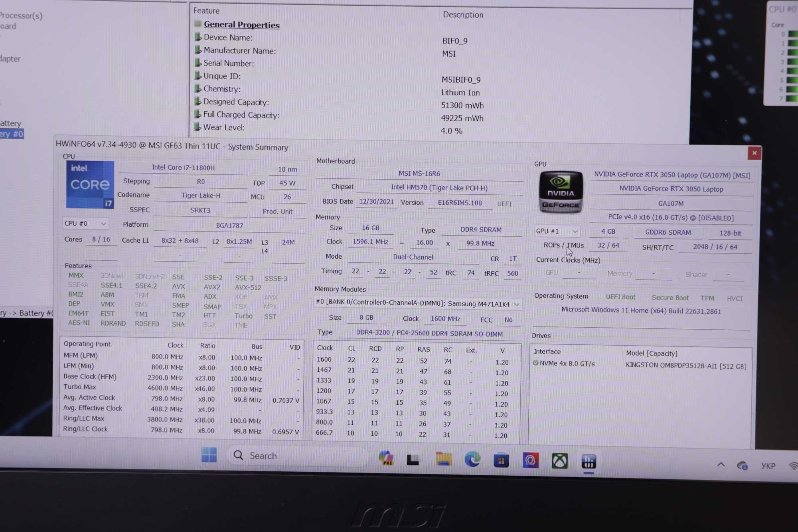Click the 4.0 % wear level value

(x=451, y=131)
